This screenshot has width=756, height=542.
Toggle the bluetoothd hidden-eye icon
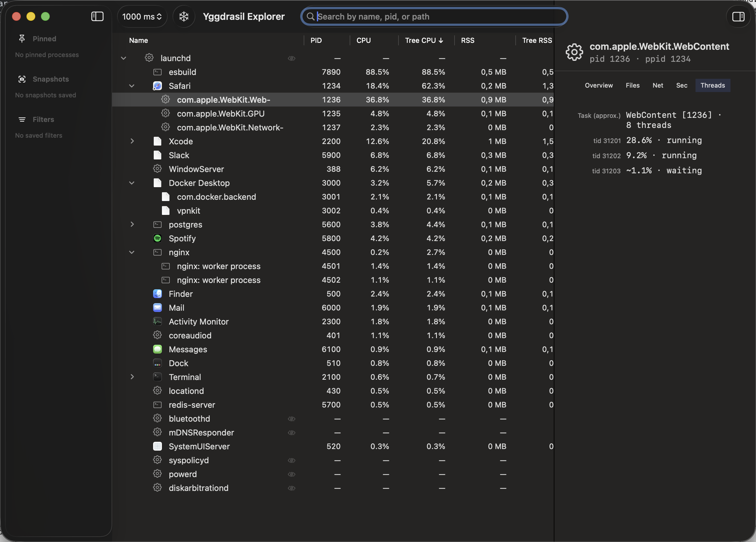[x=292, y=418]
